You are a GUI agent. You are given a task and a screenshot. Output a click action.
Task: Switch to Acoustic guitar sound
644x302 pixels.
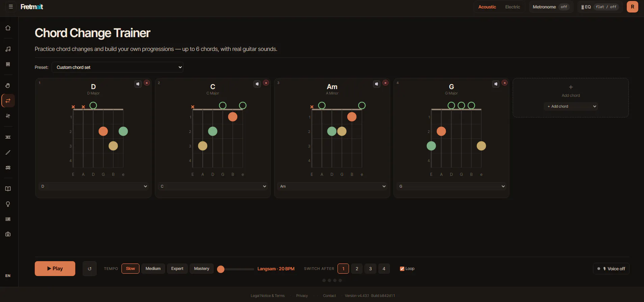point(487,7)
